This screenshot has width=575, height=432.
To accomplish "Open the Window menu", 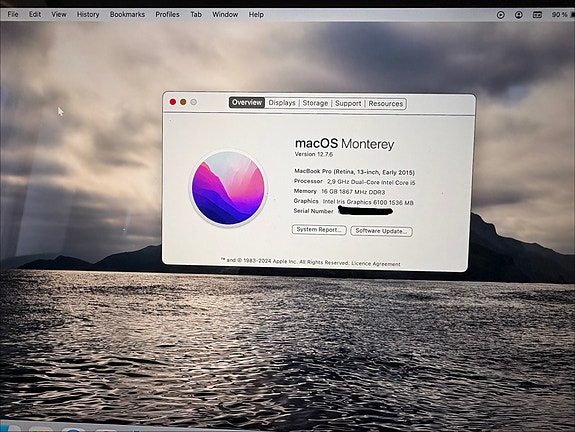I will click(x=225, y=14).
